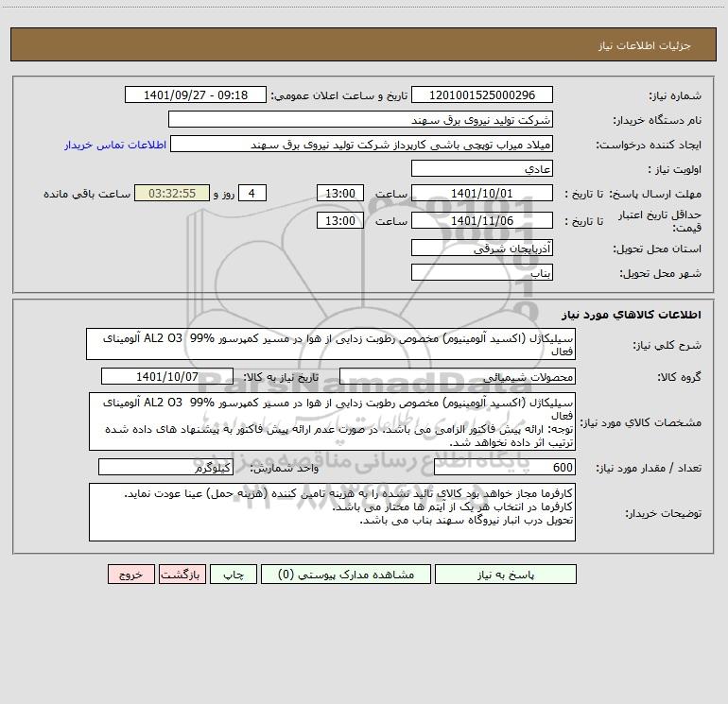The width and height of the screenshot is (728, 704).
Task: Click the تاریخ و ساعت اعلان عمومی label
Action: point(339,95)
